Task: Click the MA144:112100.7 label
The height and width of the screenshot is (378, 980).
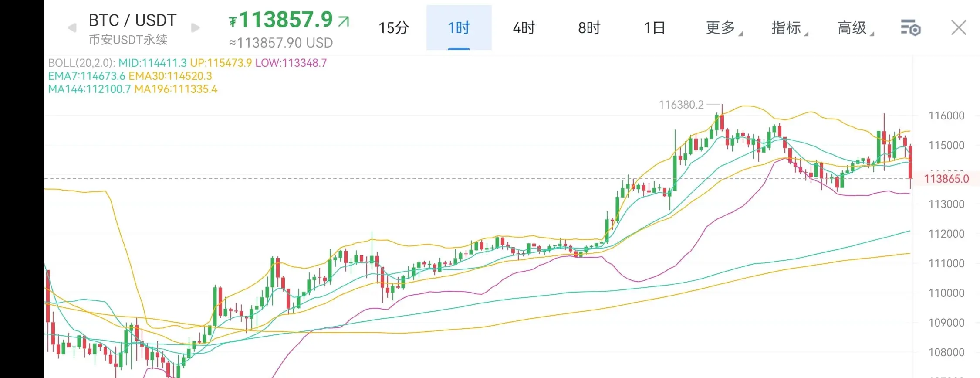Action: click(89, 89)
